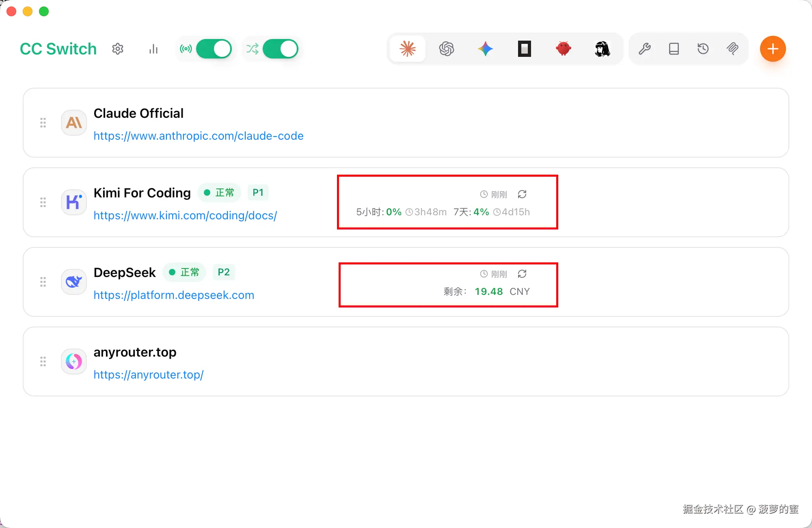Open the wrench tools icon
The width and height of the screenshot is (812, 528).
[x=644, y=49]
